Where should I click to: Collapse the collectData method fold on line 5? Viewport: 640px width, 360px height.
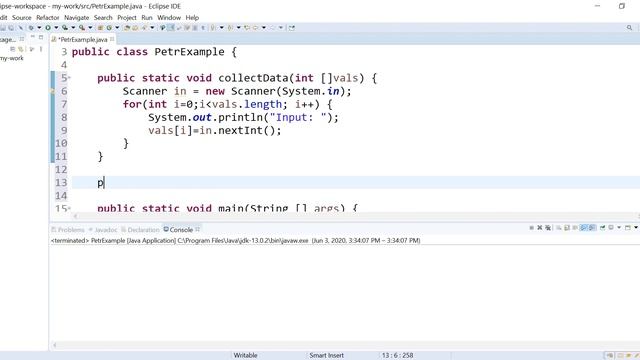pyautogui.click(x=69, y=78)
